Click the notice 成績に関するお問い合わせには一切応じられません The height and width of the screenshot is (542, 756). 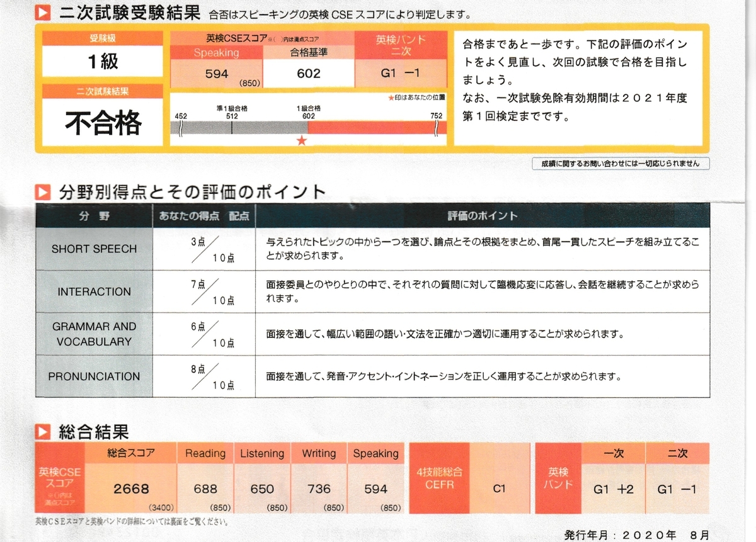pos(620,163)
